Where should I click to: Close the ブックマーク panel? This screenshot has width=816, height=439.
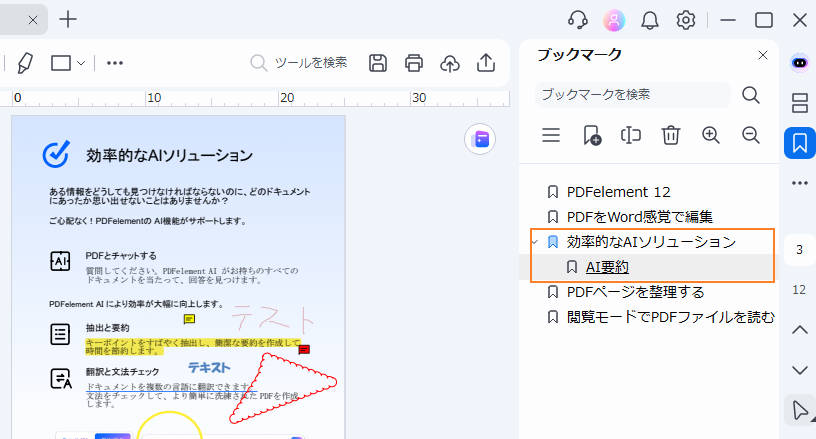point(763,55)
